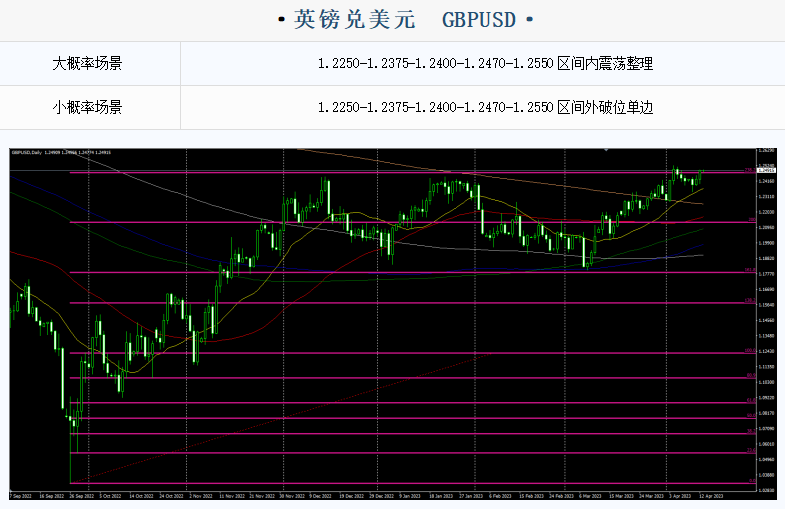Click the current price tag 1.24915
Screen dimensions: 785x509
pos(766,171)
